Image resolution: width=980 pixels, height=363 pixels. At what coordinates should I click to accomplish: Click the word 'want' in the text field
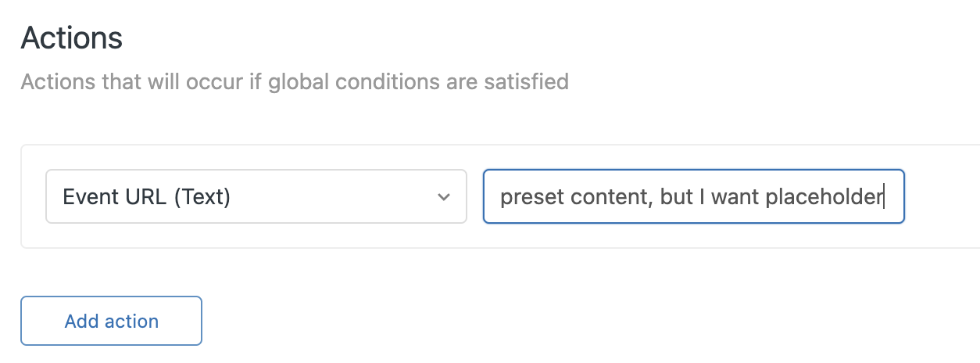coord(735,197)
